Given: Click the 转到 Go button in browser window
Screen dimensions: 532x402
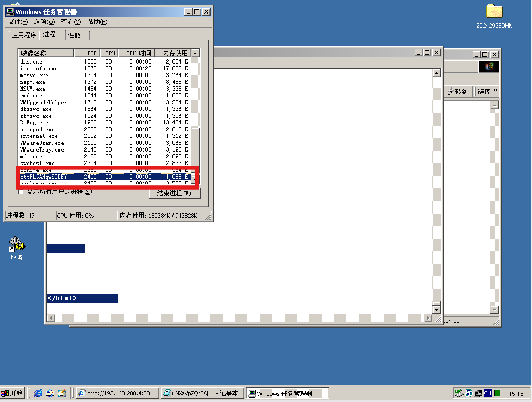Looking at the screenshot, I should [x=457, y=92].
